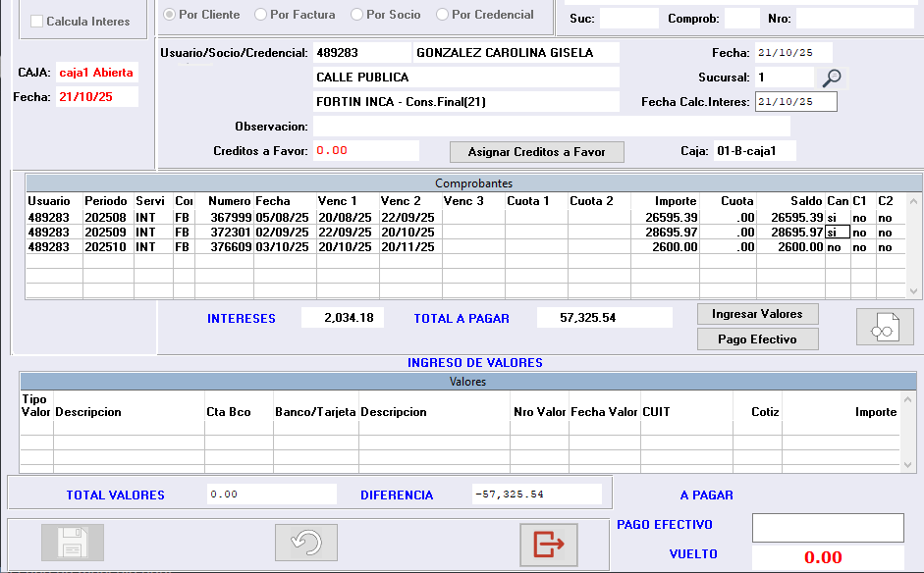Click the floppy disk save icon
The width and height of the screenshot is (924, 573).
pos(72,543)
